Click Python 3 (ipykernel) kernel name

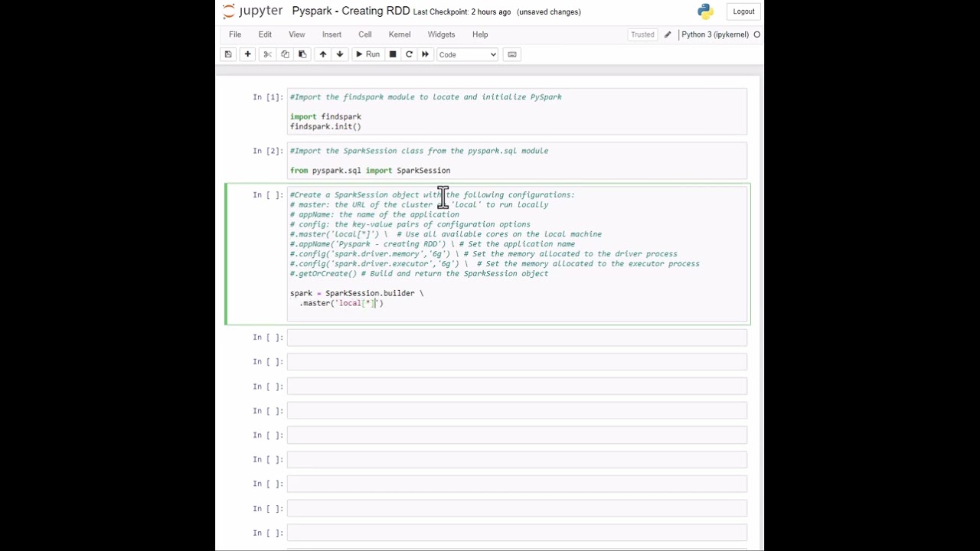click(x=715, y=34)
